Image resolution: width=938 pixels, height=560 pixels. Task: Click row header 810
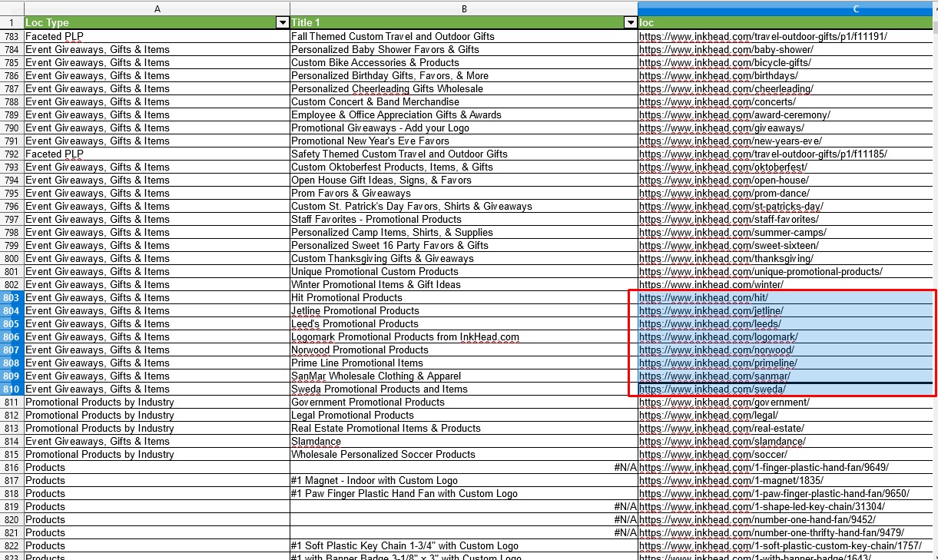(x=12, y=389)
